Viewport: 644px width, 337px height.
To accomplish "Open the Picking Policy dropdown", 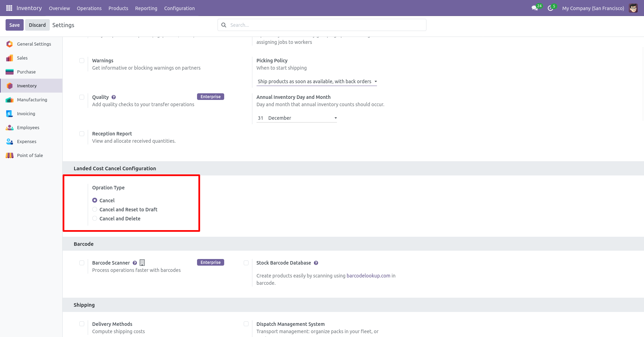I will pos(317,81).
